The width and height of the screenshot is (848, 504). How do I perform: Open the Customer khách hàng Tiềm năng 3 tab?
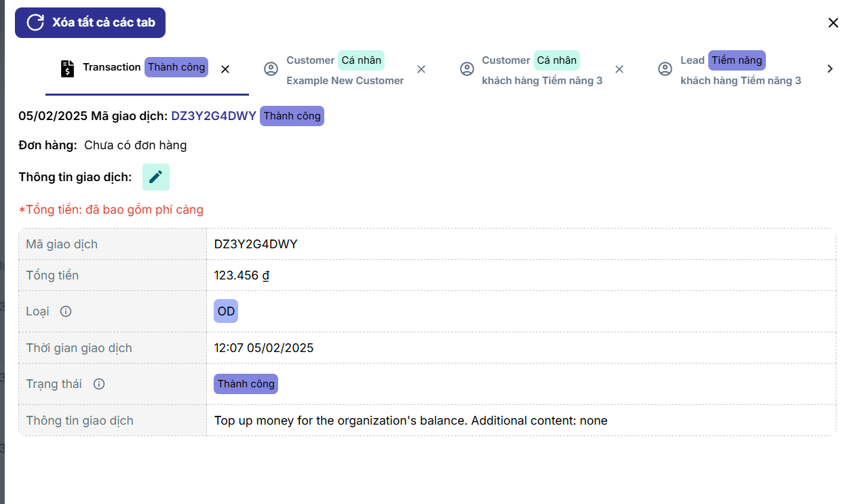(x=541, y=70)
